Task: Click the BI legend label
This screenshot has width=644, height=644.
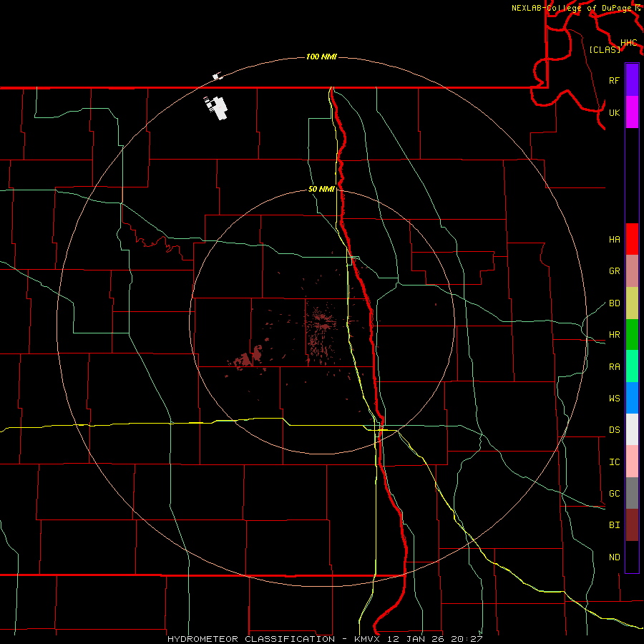Action: click(x=614, y=525)
